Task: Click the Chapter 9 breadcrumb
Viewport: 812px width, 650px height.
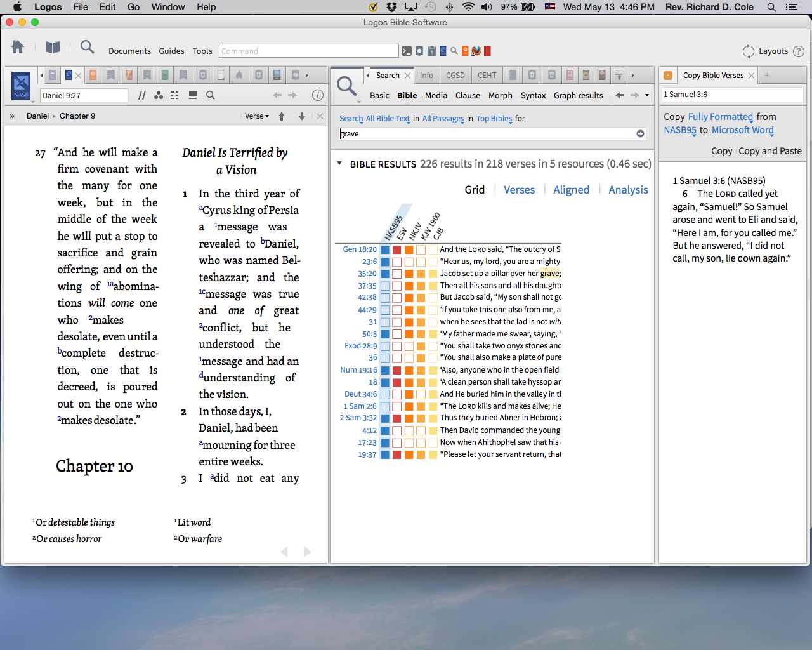Action: click(x=77, y=116)
